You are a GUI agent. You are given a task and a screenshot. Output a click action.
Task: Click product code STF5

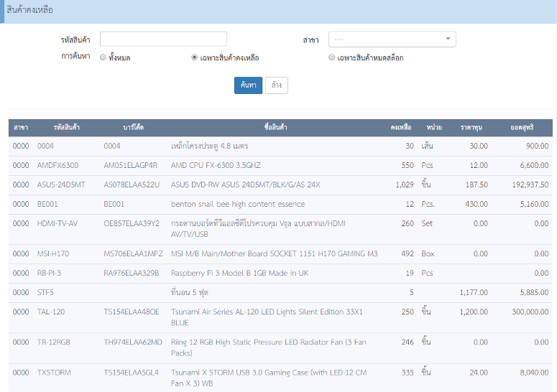click(x=45, y=293)
